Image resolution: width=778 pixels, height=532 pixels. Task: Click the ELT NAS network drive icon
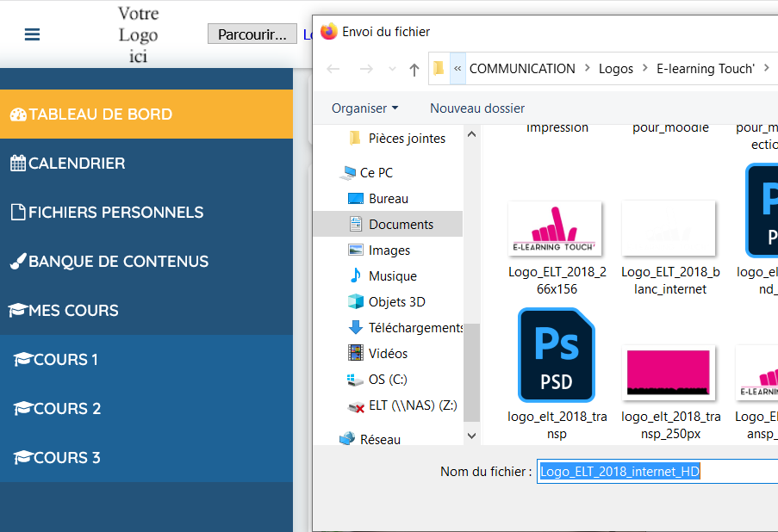point(356,406)
